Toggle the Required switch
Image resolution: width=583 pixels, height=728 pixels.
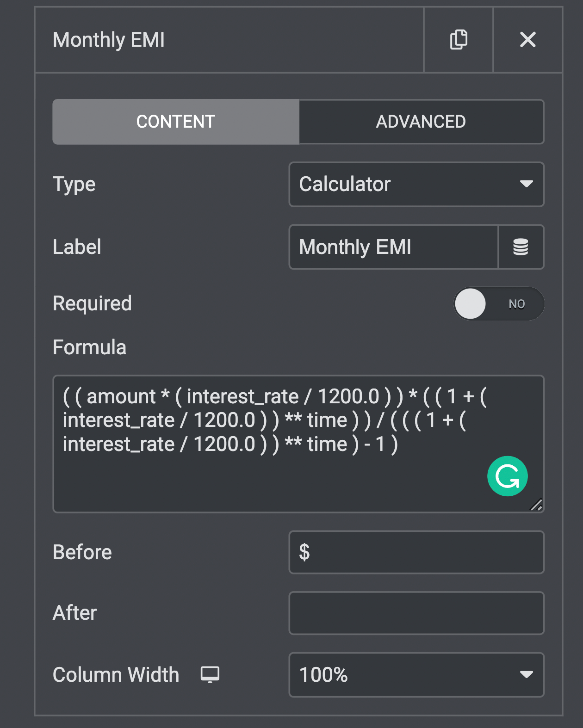498,304
